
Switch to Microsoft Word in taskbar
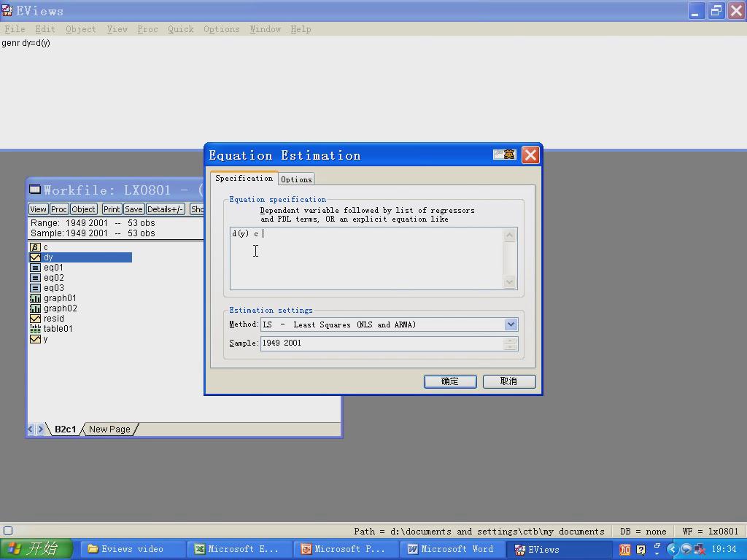(452, 549)
